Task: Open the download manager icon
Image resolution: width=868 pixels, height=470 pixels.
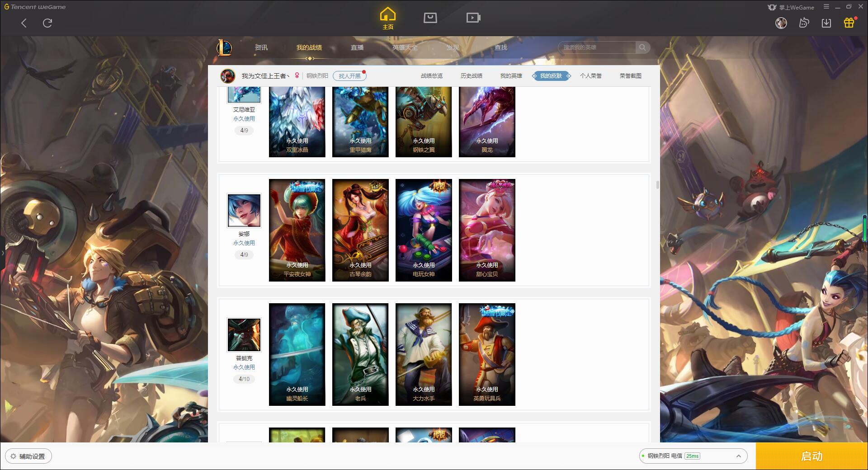Action: pyautogui.click(x=826, y=23)
